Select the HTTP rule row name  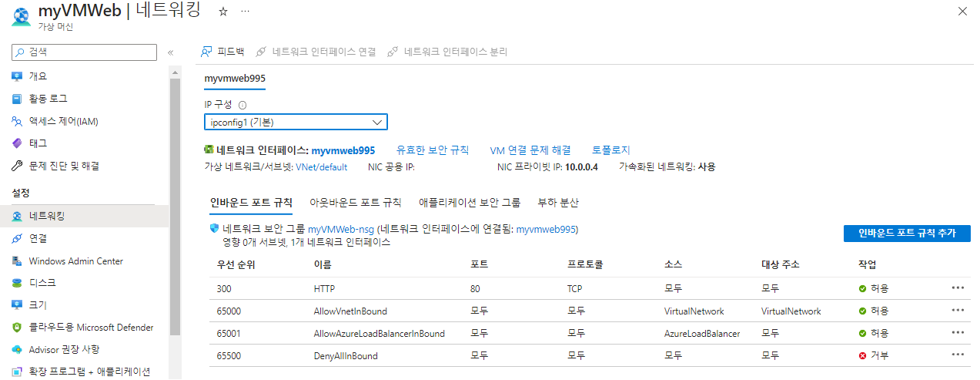click(x=324, y=288)
